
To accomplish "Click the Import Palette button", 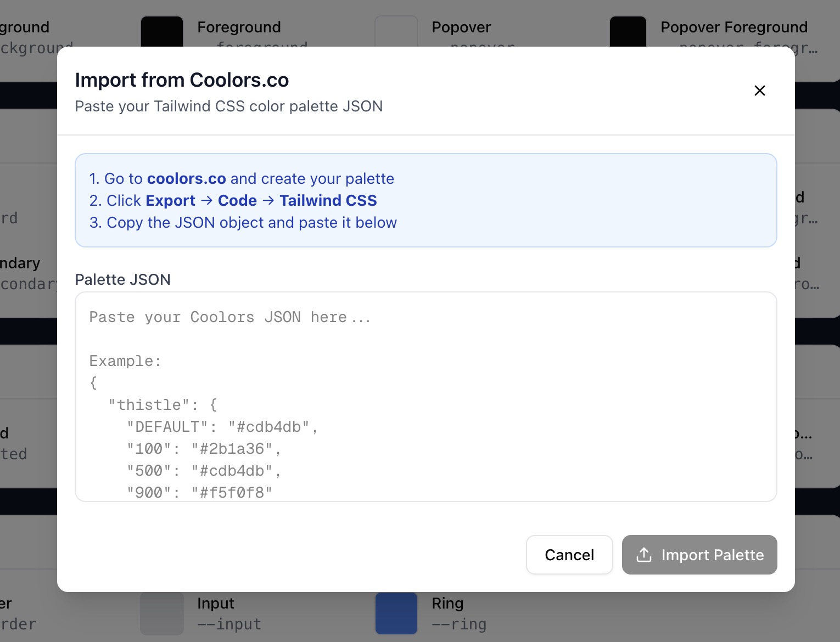I will click(699, 555).
